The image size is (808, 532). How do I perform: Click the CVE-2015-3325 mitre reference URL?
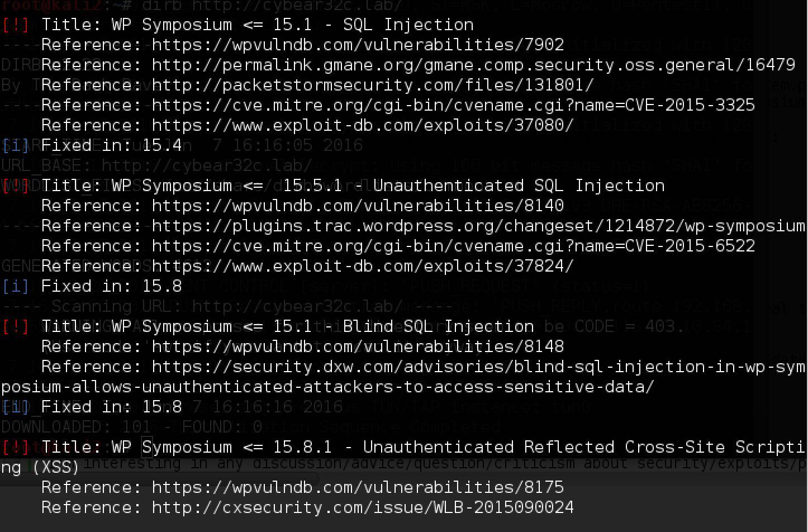(453, 105)
